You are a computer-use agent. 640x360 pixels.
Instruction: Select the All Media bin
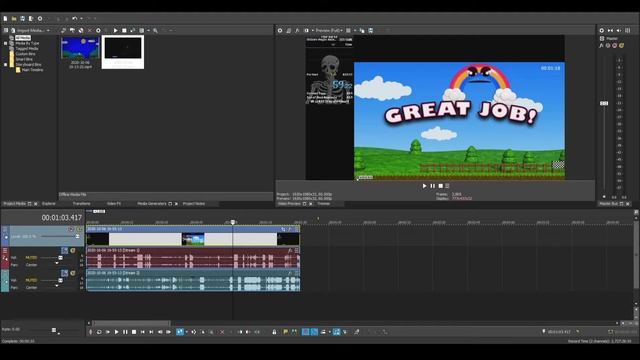coord(23,38)
